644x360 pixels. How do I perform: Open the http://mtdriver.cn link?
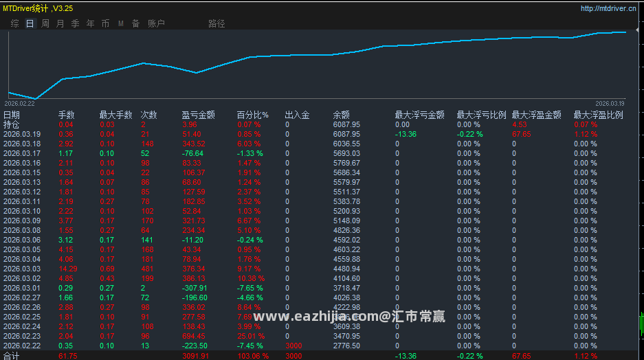click(608, 8)
